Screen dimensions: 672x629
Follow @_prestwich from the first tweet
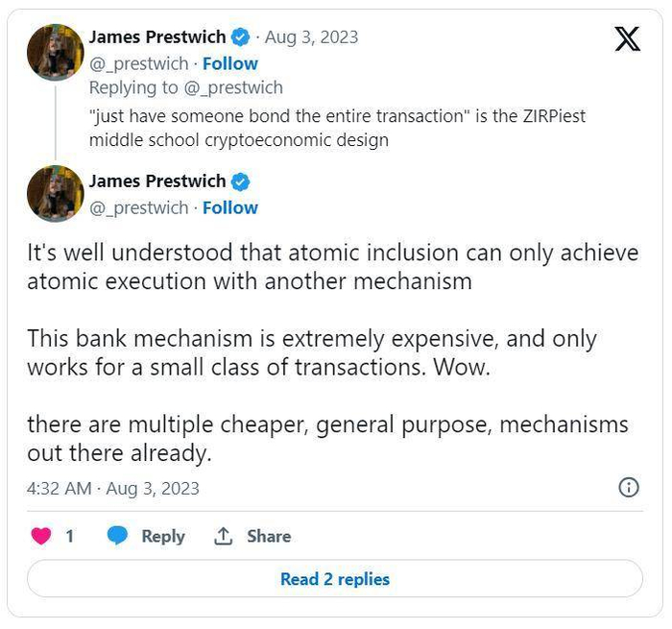click(229, 63)
